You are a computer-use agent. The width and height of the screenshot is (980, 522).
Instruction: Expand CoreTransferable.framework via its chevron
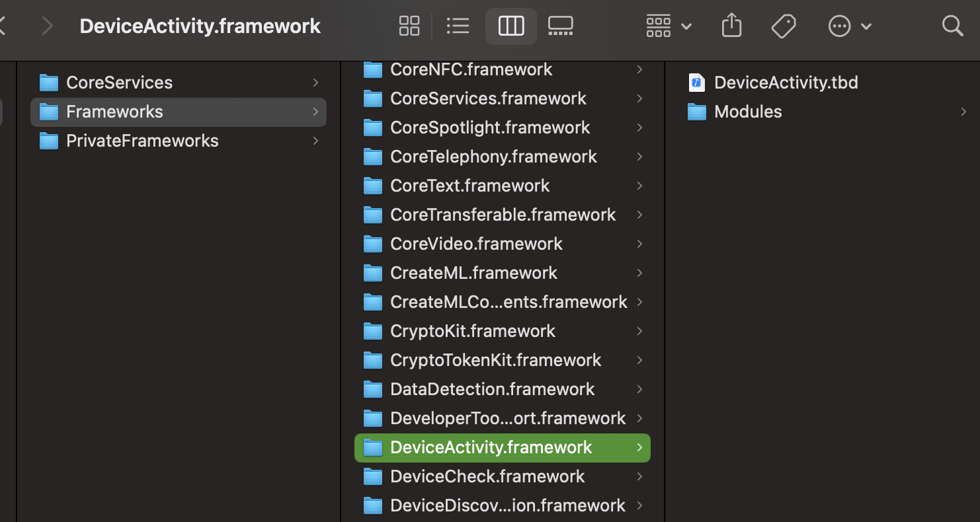[x=639, y=215]
